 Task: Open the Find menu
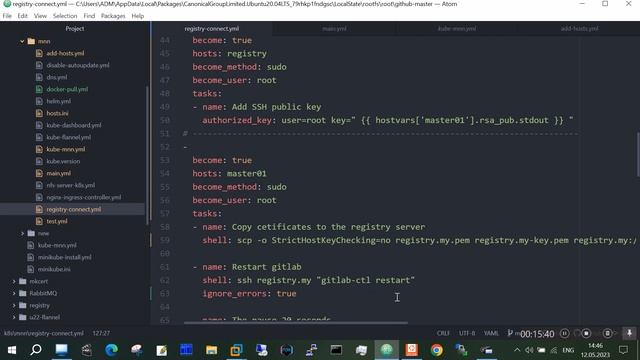(x=89, y=16)
